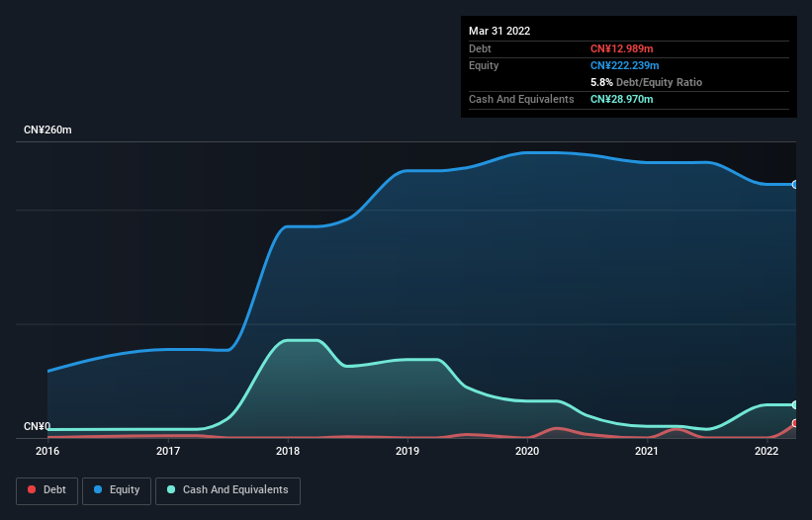Screen dimensions: 812x520
Task: Click the CN¥260m axis label
Action: tap(47, 130)
